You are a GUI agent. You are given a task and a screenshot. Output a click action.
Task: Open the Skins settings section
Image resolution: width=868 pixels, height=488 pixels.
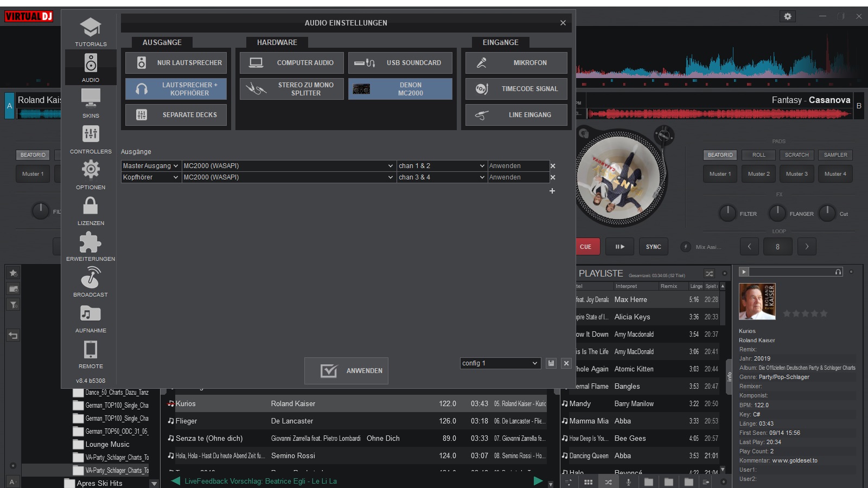pos(91,103)
